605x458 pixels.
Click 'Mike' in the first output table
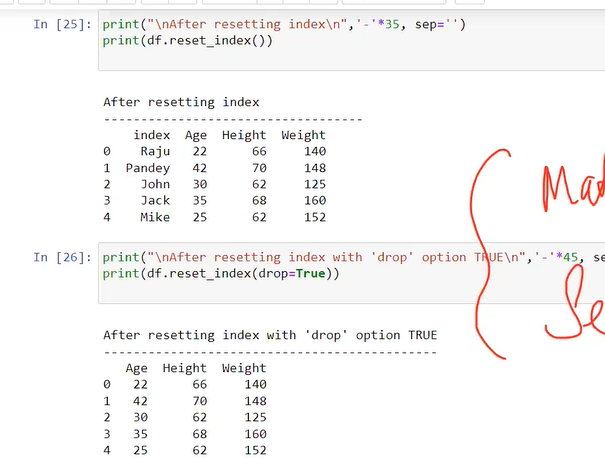(155, 217)
